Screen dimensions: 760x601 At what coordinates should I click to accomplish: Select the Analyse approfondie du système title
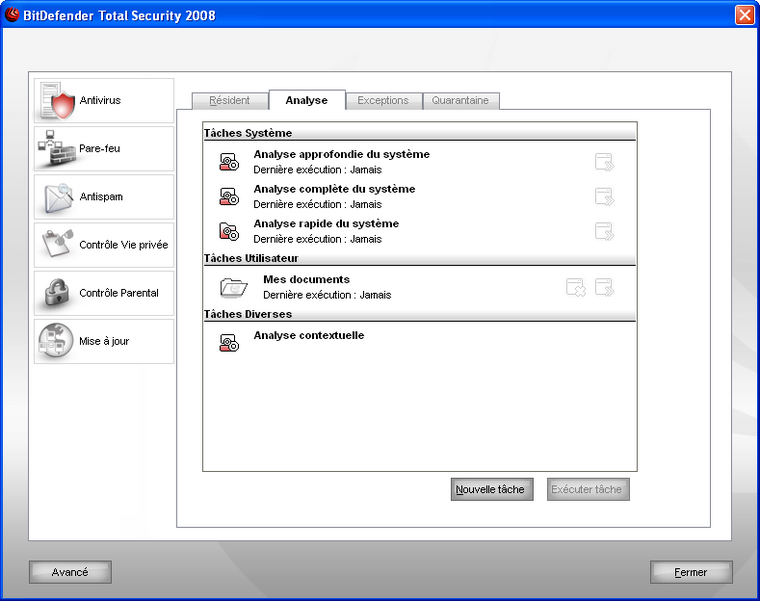341,154
